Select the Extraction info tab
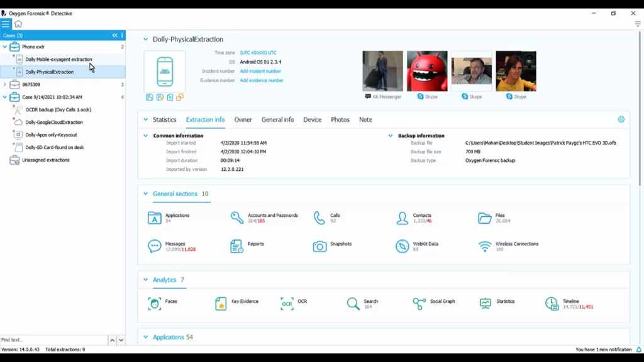 click(205, 119)
